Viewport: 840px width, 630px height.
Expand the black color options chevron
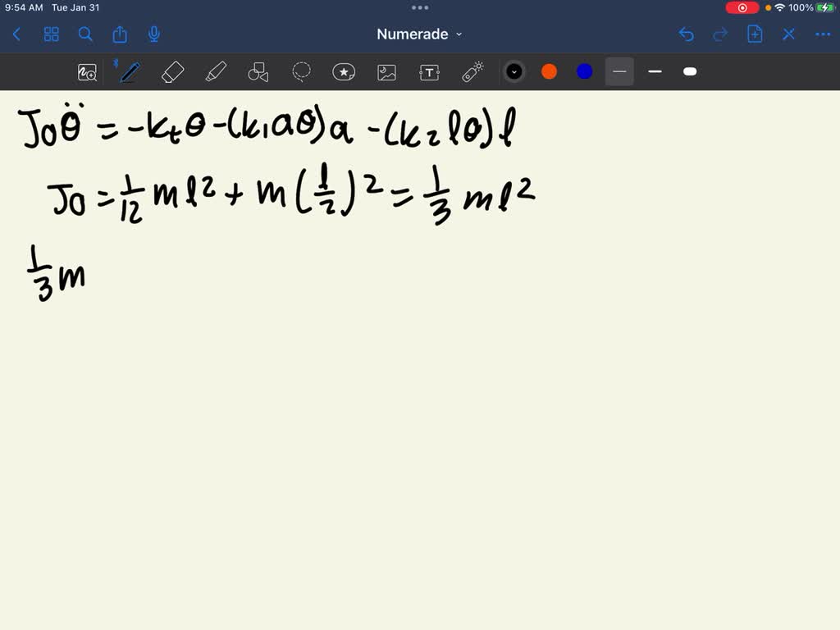(x=514, y=71)
